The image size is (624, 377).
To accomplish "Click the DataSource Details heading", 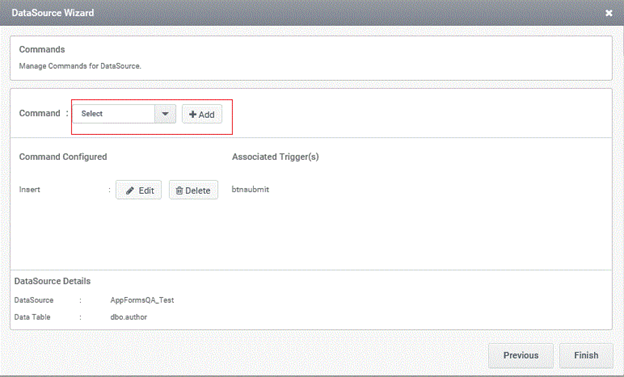I will pos(53,281).
